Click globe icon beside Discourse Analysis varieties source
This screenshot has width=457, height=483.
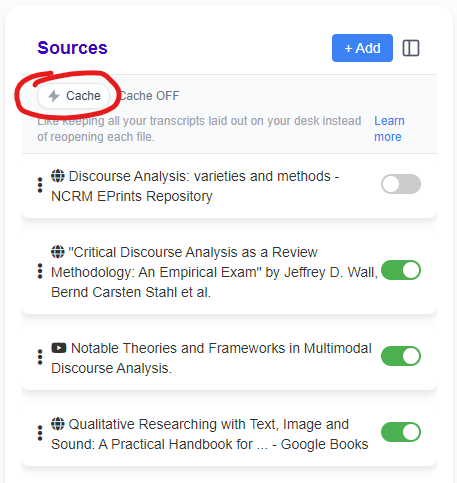58,176
